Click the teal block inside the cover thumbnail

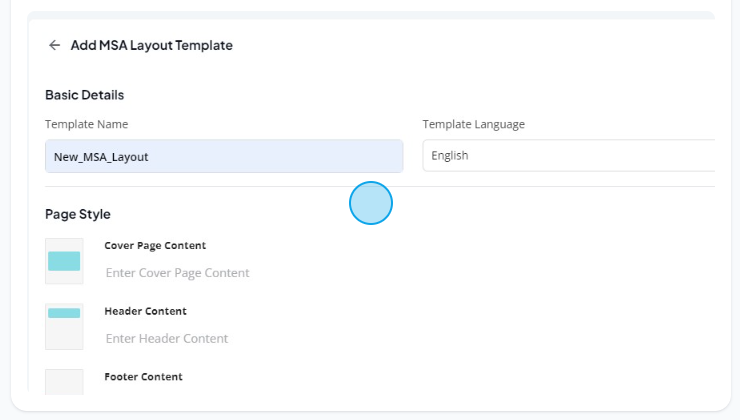click(64, 261)
